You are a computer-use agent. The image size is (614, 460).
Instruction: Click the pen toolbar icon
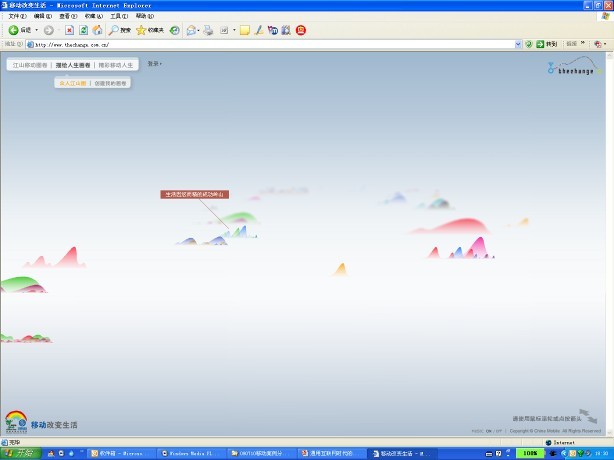(x=258, y=30)
